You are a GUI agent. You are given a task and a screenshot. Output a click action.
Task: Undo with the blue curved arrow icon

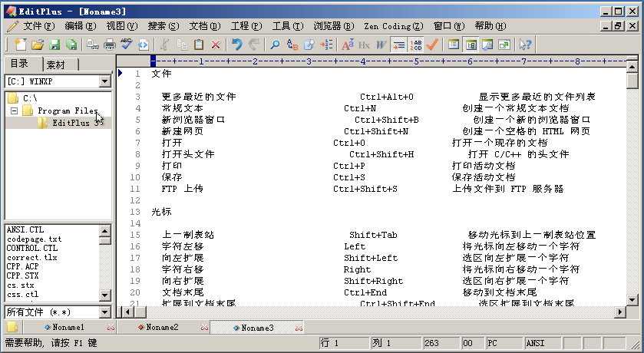coord(237,45)
